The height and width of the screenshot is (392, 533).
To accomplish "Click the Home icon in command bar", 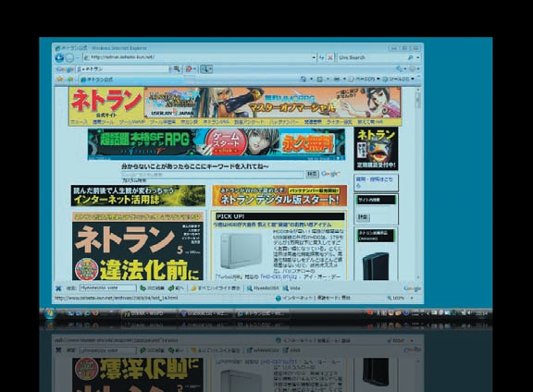I will pos(304,79).
